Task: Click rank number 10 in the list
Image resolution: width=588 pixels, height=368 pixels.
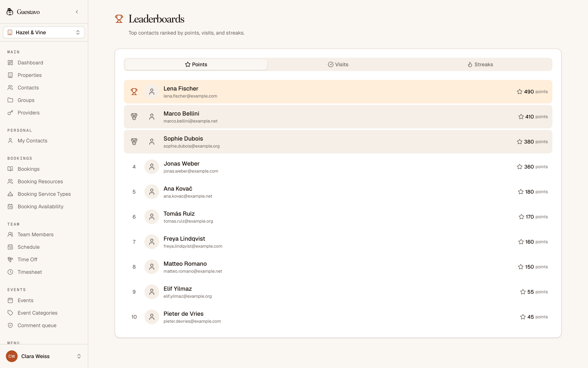Action: (x=134, y=317)
